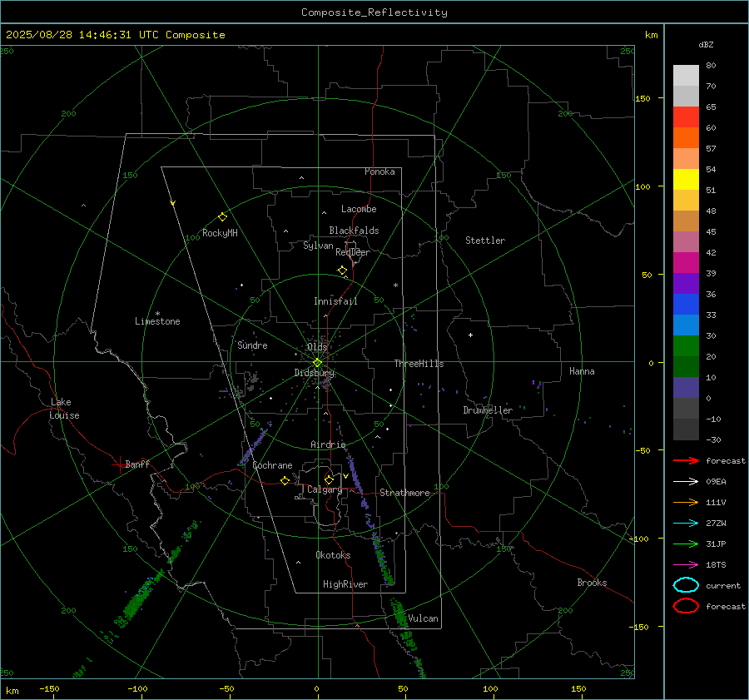Click the Drumheller city label
Image resolution: width=749 pixels, height=700 pixels.
(x=488, y=410)
